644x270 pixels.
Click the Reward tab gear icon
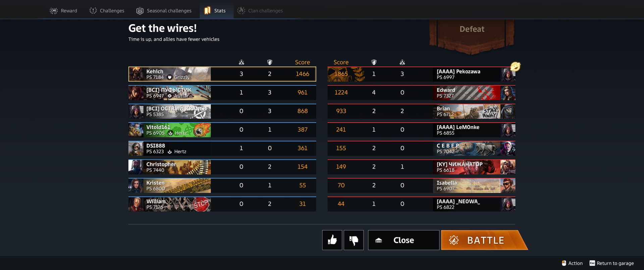click(54, 11)
